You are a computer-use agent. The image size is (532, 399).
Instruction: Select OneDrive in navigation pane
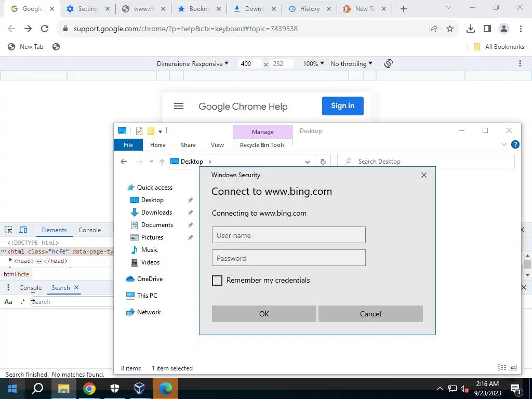(x=150, y=279)
